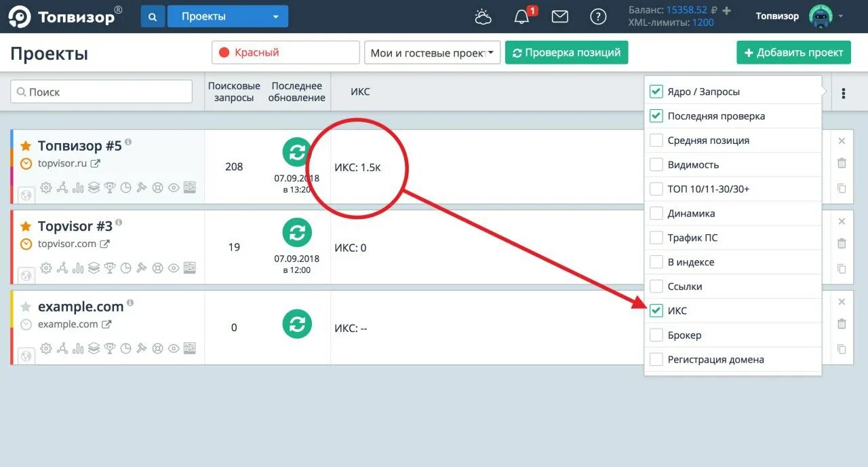Open the Проекты dropdown in navbar
The width and height of the screenshot is (868, 467).
(228, 16)
